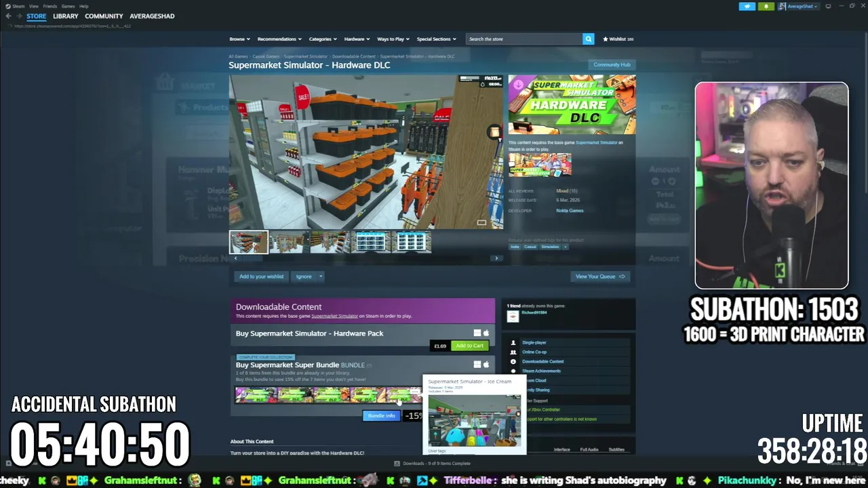Click the Downloads icon in bottom status bar
Viewport: 868px width, 488px height.
tap(397, 464)
